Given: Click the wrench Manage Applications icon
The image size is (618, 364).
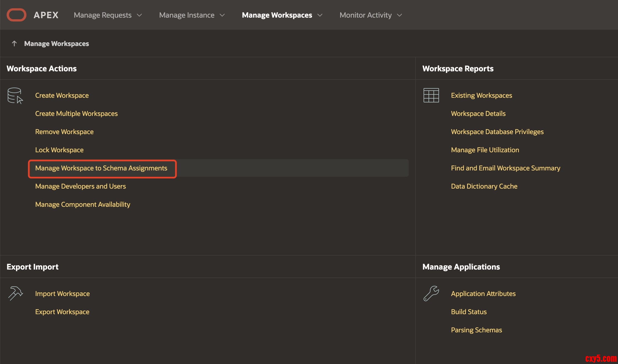Looking at the screenshot, I should tap(431, 293).
